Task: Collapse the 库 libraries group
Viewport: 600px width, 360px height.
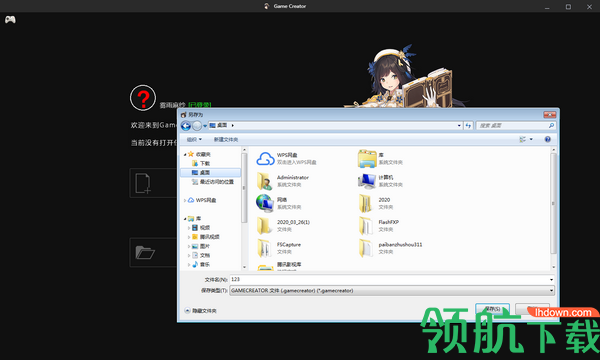Action: click(x=185, y=219)
